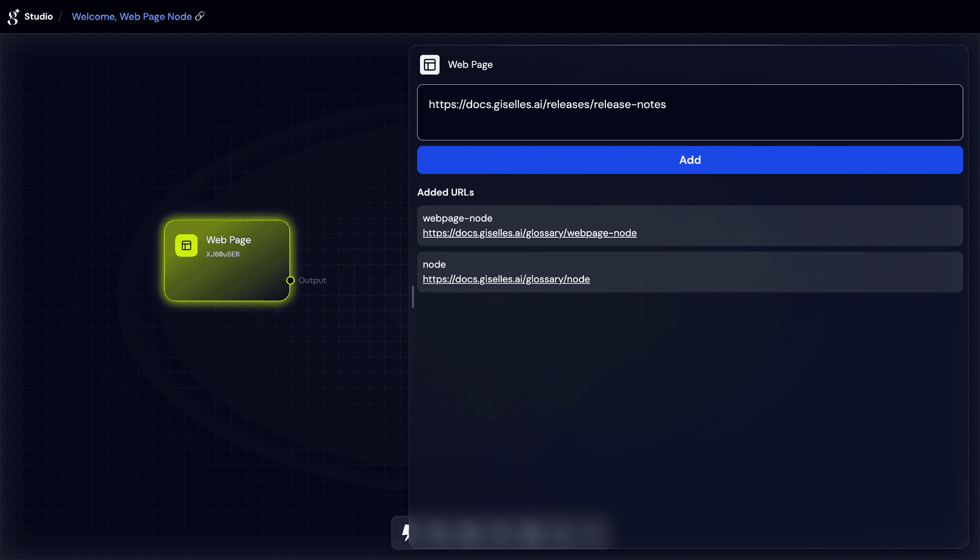
Task: Click the 'Added URLs' heading
Action: pos(445,192)
